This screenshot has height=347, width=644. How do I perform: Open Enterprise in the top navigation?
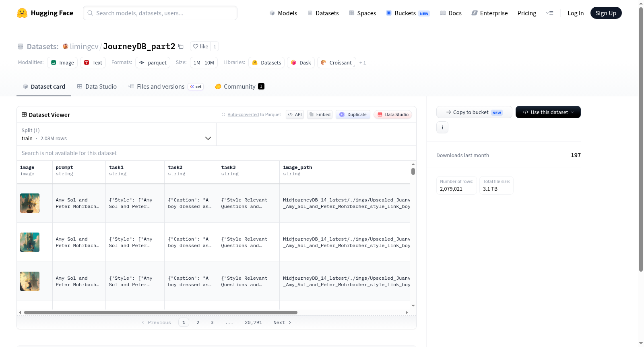tap(489, 13)
